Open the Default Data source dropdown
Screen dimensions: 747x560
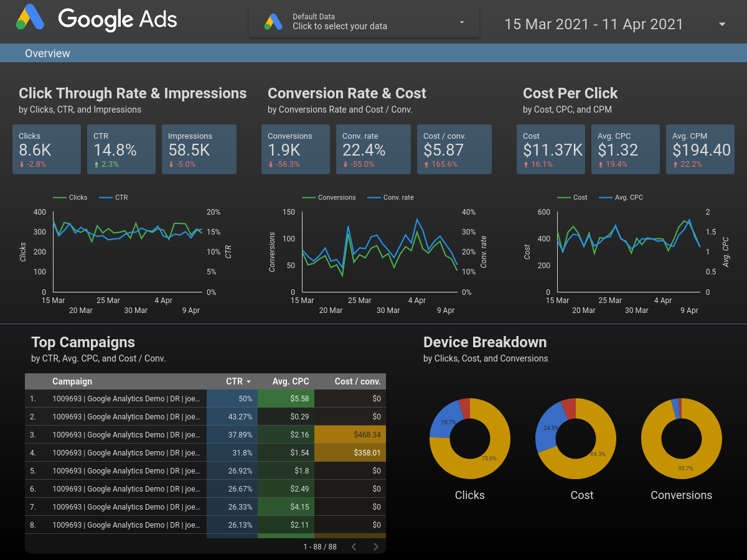pos(461,22)
